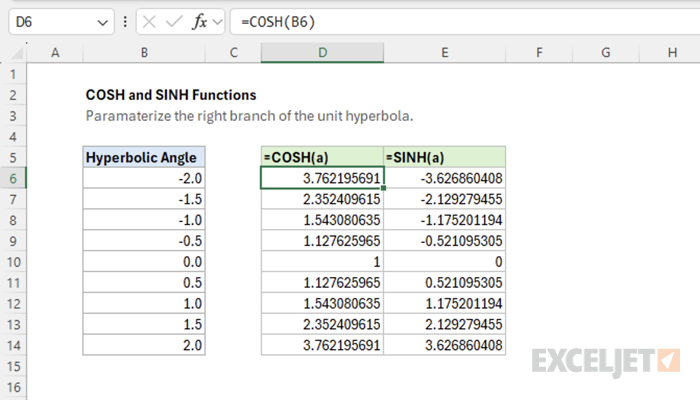Click cell with angle -2.0
This screenshot has height=400, width=700.
coord(144,179)
